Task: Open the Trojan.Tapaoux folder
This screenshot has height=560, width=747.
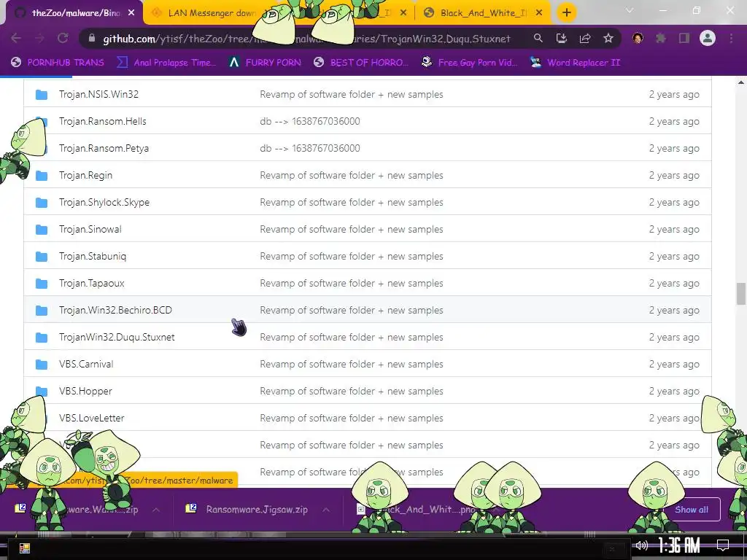Action: [x=91, y=284]
